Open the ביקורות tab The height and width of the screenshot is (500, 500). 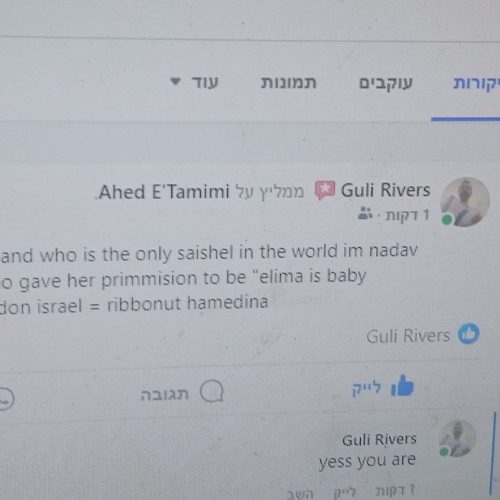(x=476, y=83)
